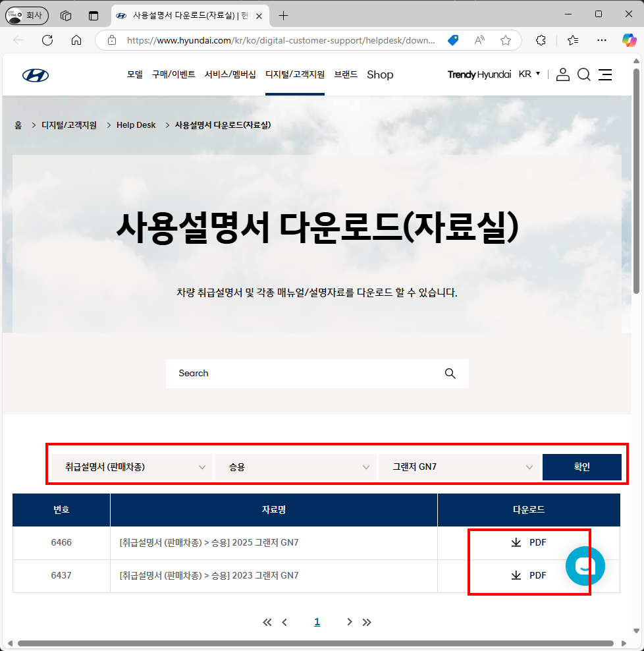The height and width of the screenshot is (651, 644).
Task: Click the scroll down arrow
Action: point(637,631)
